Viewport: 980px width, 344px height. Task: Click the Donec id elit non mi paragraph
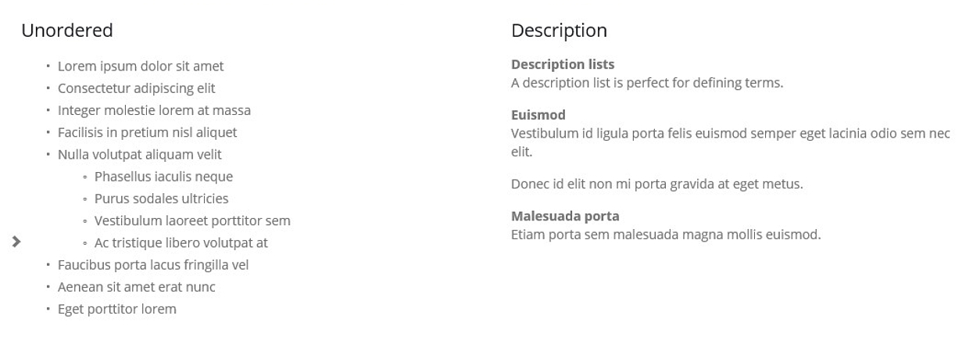[657, 185]
